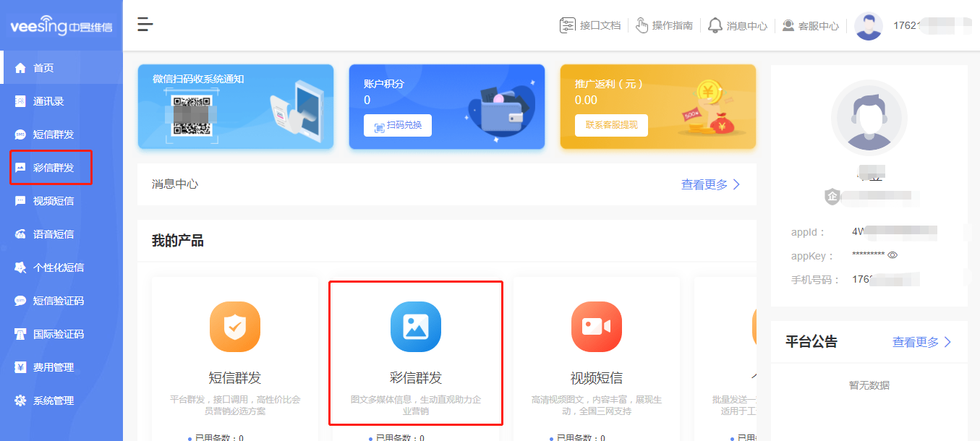The width and height of the screenshot is (980, 441).
Task: Select 通讯录 from the sidebar menu
Action: [x=22, y=100]
